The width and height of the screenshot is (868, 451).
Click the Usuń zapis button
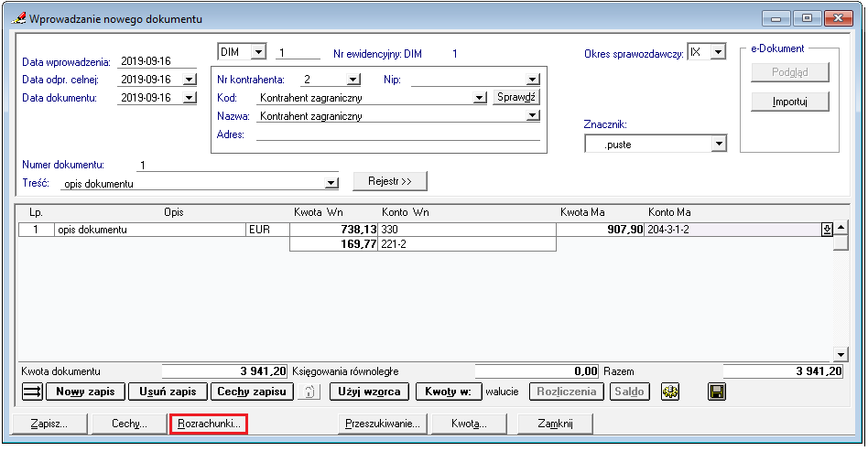coord(168,392)
